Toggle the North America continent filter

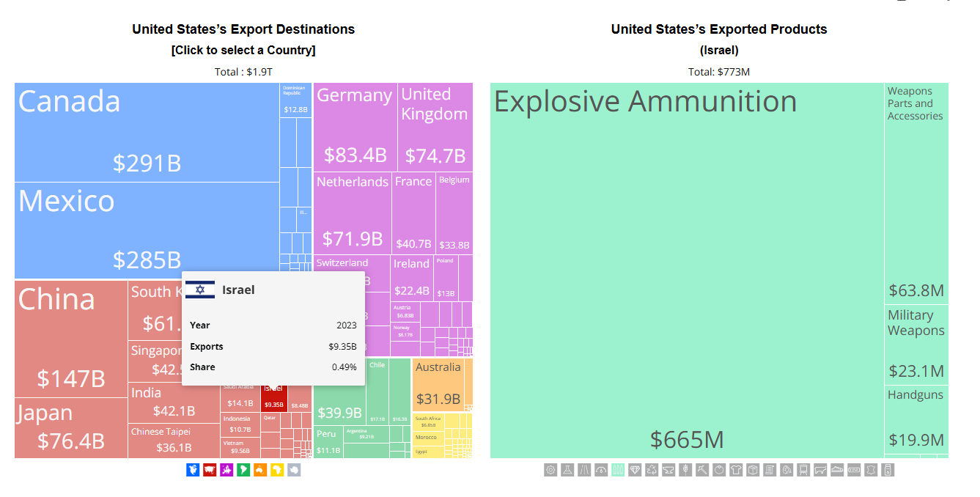pyautogui.click(x=193, y=470)
